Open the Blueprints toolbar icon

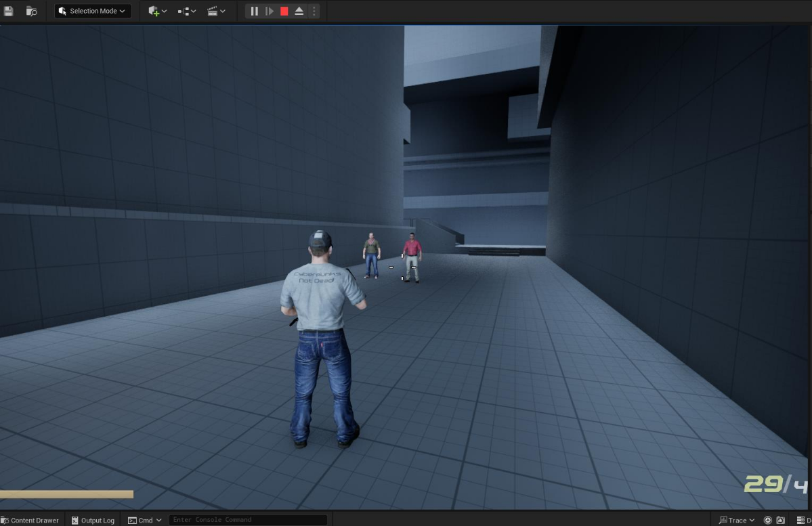(183, 11)
